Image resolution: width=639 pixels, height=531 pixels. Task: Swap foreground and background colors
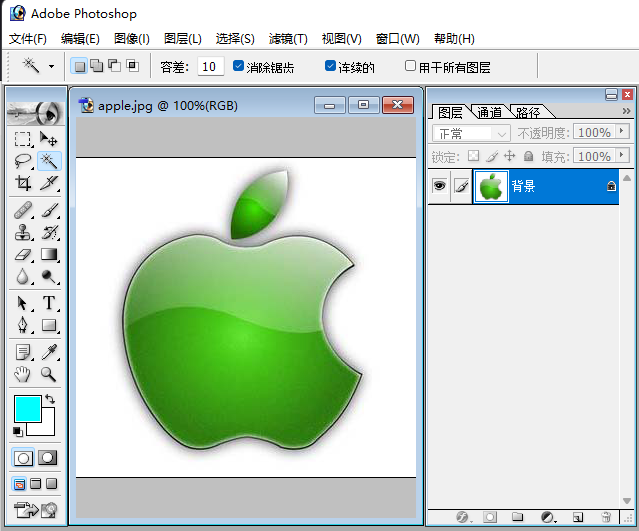tap(50, 399)
